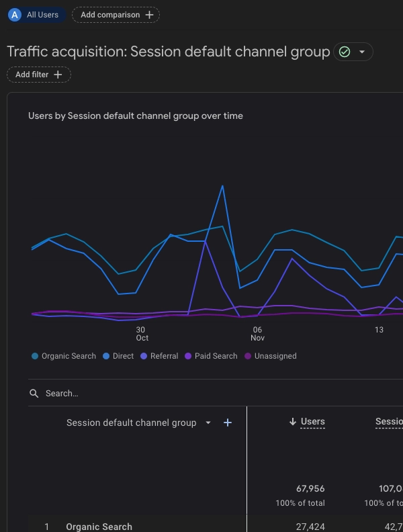Click the row number 1 cell

tap(47, 527)
